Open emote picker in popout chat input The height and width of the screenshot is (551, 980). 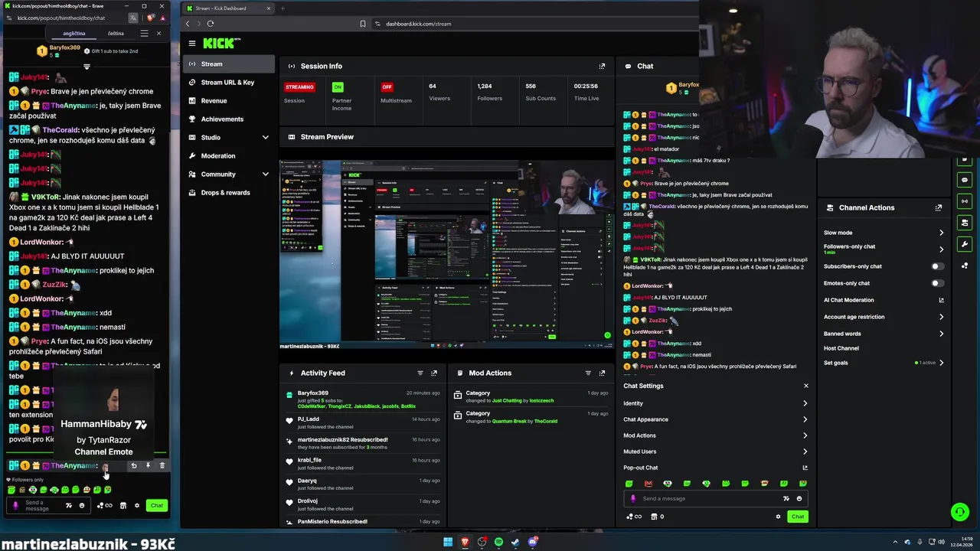pos(82,505)
